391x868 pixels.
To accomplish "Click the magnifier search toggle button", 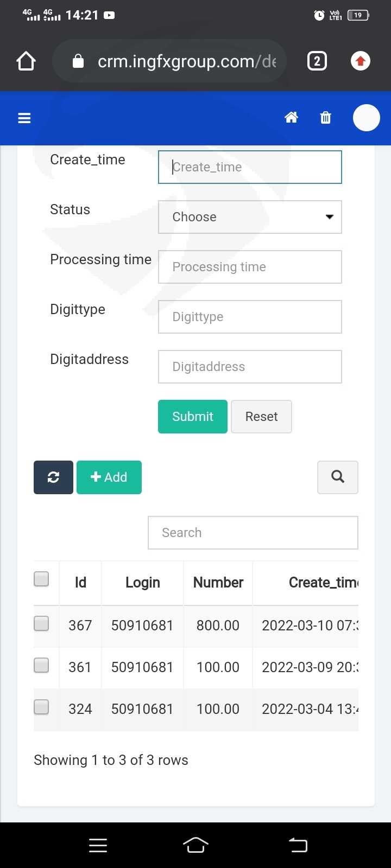I will (338, 477).
